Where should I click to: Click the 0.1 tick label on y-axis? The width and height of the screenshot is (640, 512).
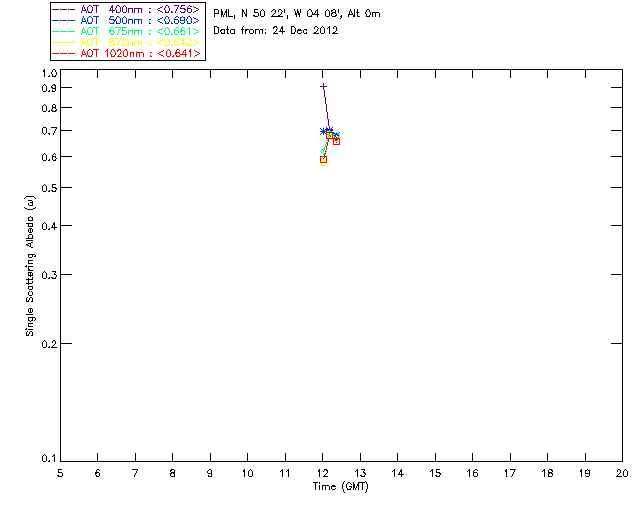[49, 459]
